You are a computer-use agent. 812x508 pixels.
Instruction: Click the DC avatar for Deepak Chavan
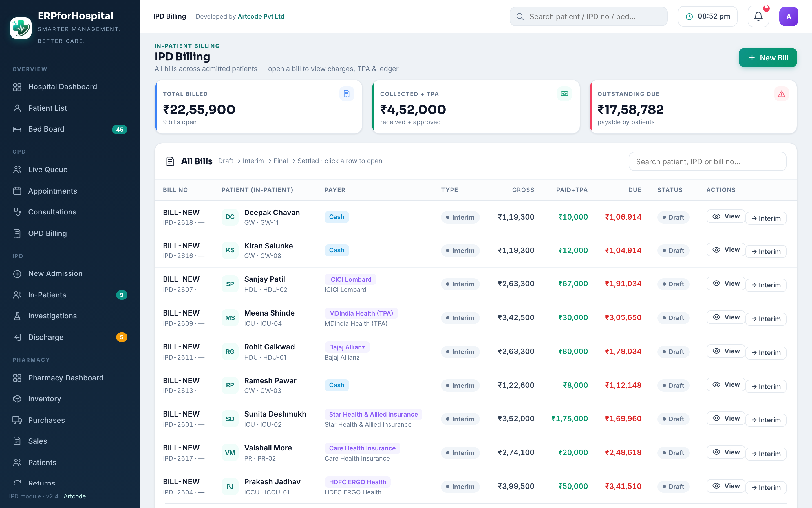pos(230,217)
